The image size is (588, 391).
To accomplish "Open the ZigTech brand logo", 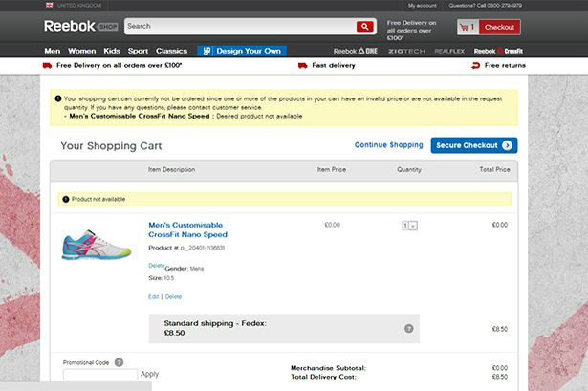I will [x=406, y=51].
